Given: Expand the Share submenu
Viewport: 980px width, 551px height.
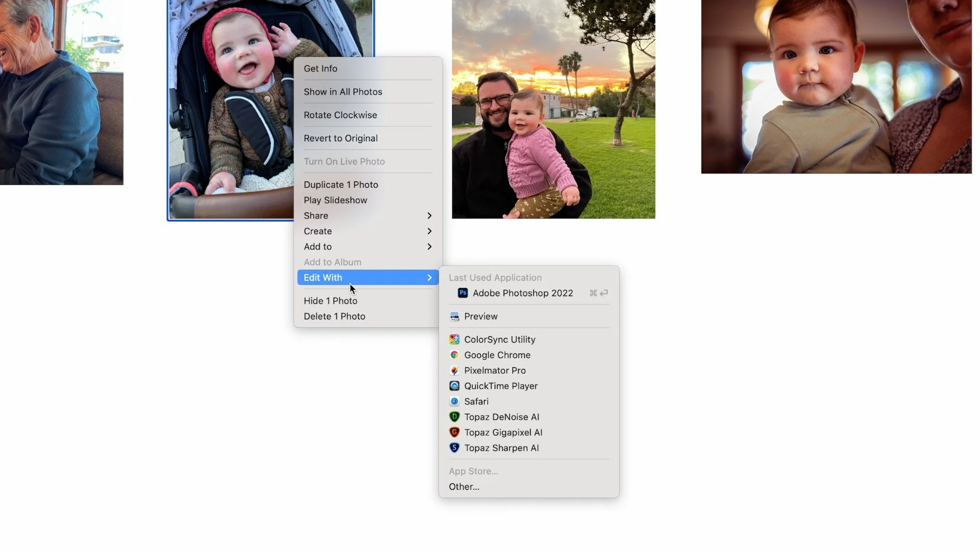Looking at the screenshot, I should point(315,215).
